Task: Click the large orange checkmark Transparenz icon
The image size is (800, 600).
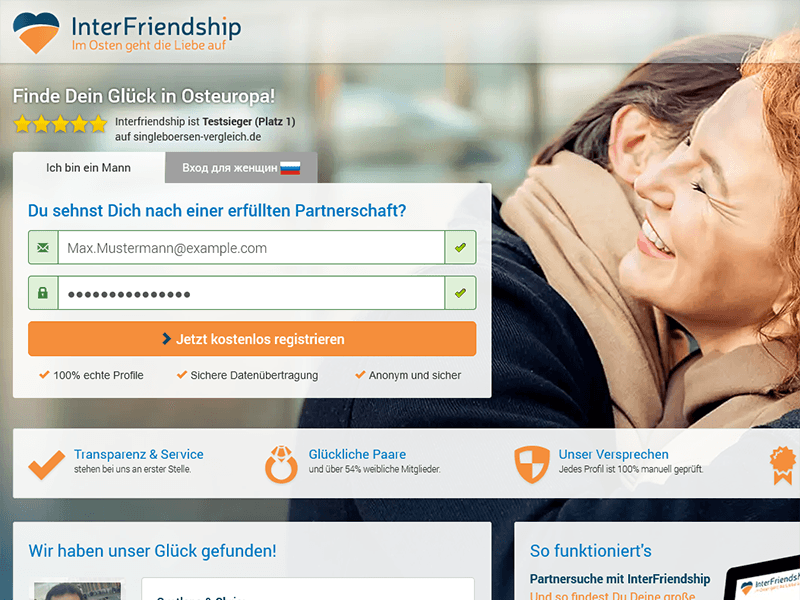Action: (x=46, y=465)
